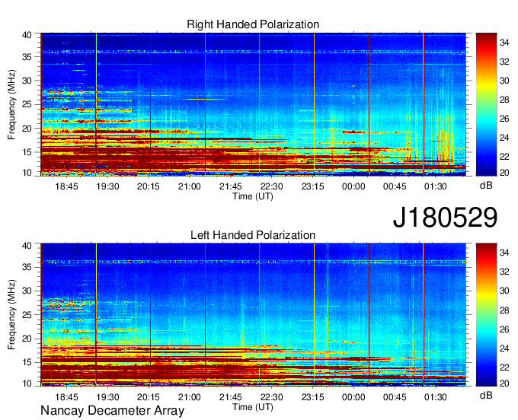Screen dimensions: 518x420
Task: Click the 19:30 tick in the top plot
Action: [x=107, y=186]
